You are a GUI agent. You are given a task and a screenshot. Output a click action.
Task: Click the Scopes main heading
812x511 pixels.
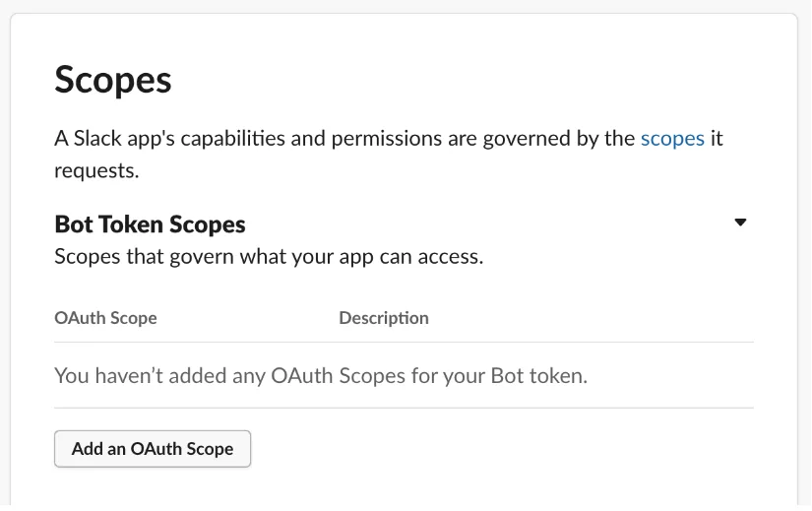(113, 80)
